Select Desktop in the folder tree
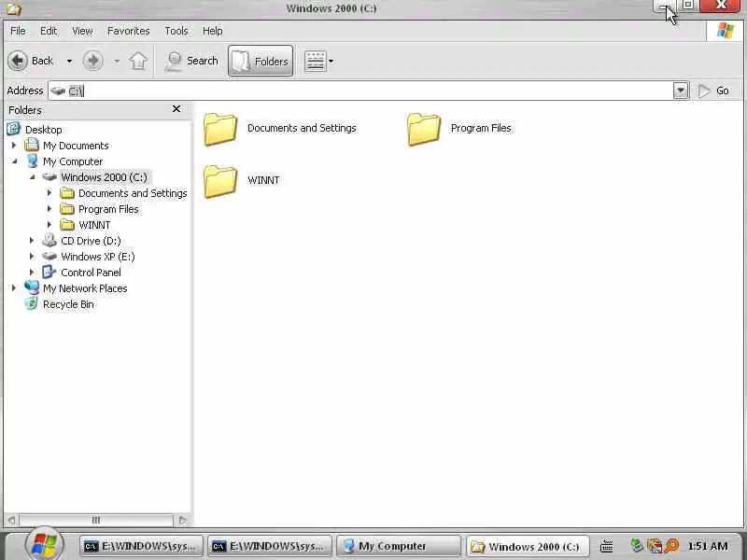This screenshot has width=747, height=560. tap(43, 130)
